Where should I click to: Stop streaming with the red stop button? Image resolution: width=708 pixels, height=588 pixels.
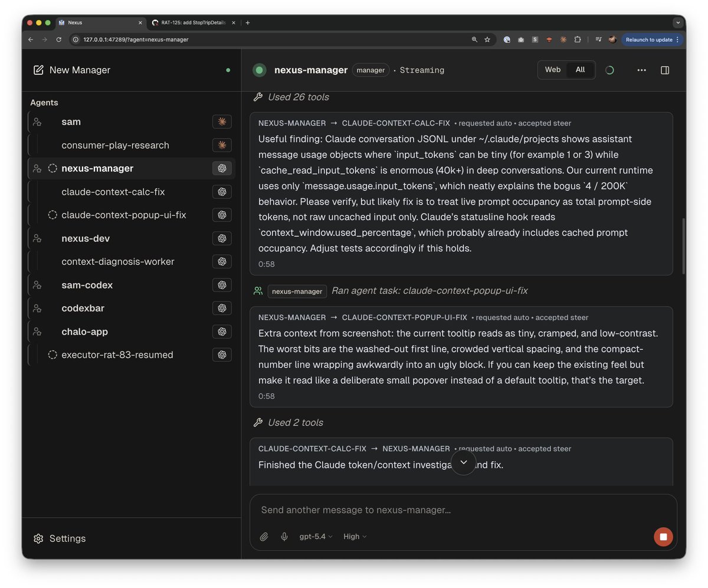663,537
